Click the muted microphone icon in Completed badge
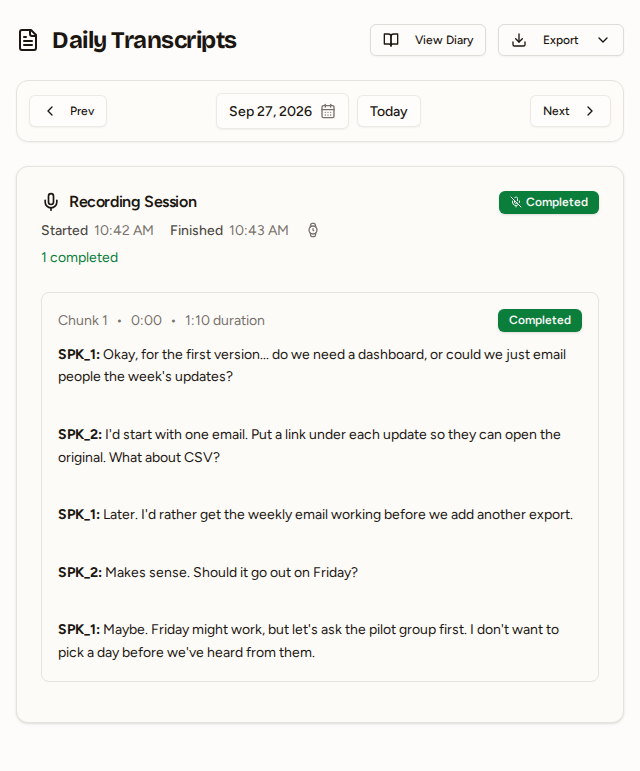 pos(515,202)
